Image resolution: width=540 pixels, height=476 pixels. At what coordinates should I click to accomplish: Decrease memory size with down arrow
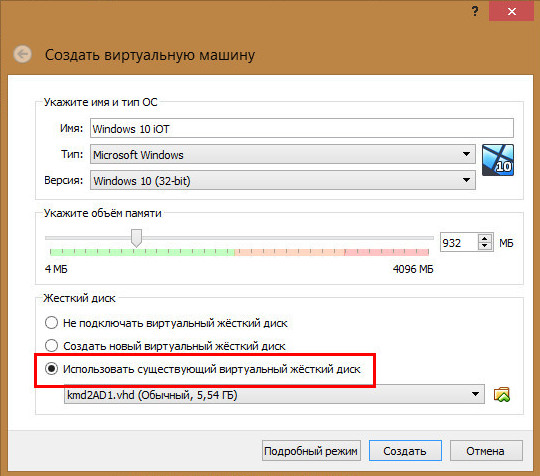[485, 246]
